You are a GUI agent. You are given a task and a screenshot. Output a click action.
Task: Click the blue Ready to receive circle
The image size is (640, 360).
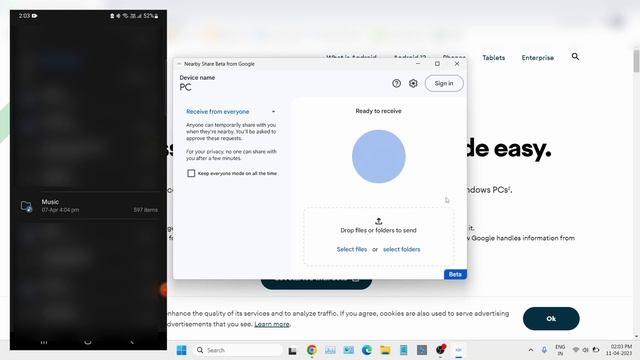point(378,156)
